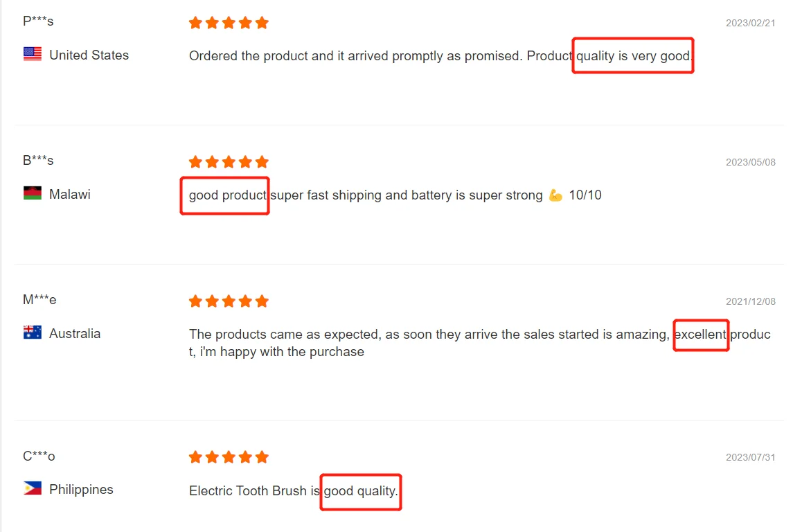The height and width of the screenshot is (532, 793).
Task: Click the highlighted word "excellent"
Action: click(x=700, y=335)
